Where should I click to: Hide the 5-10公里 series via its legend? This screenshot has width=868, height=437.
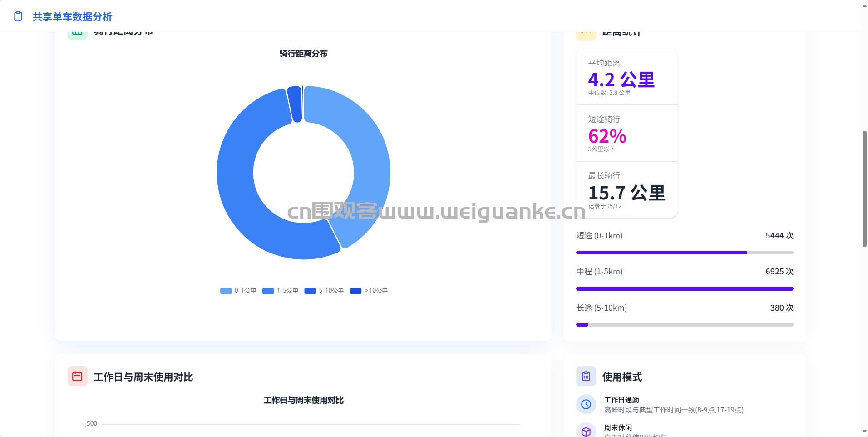pyautogui.click(x=324, y=291)
